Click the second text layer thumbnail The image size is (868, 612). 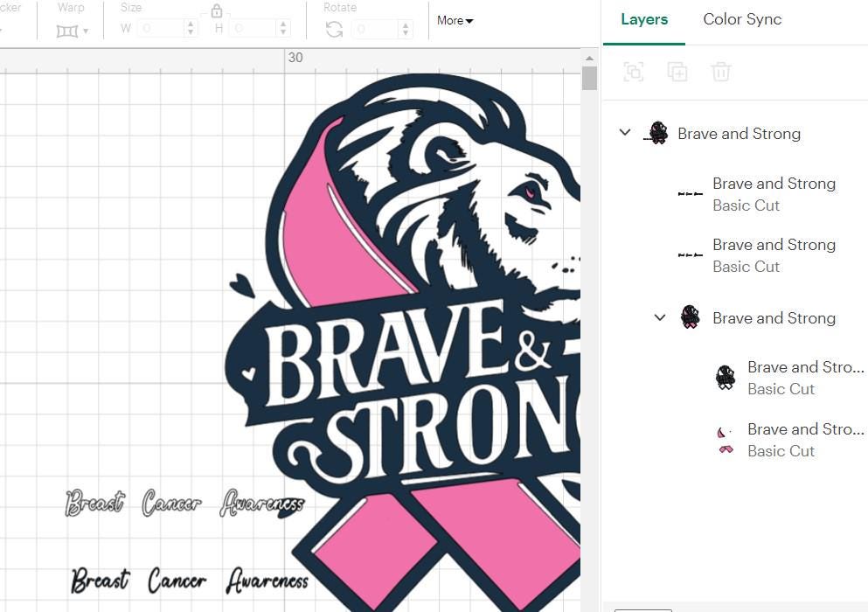[691, 255]
